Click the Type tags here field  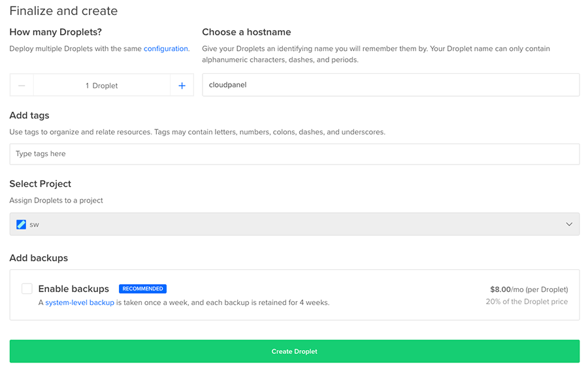[x=295, y=154]
